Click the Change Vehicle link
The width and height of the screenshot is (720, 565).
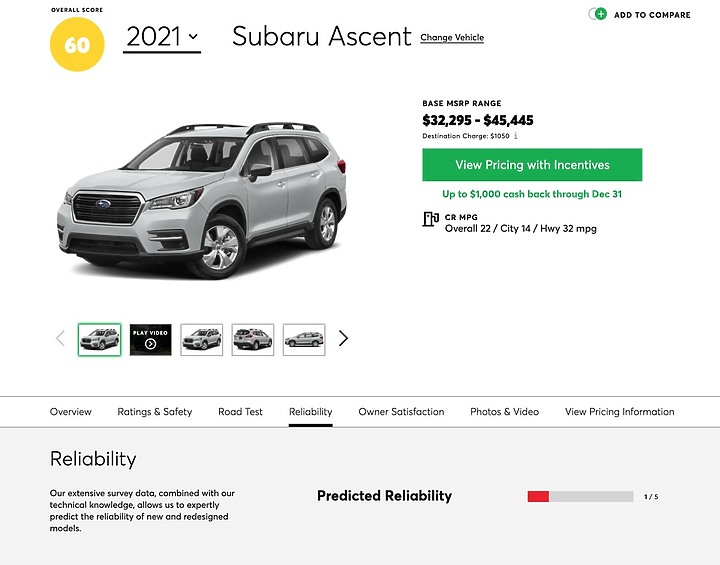coord(452,38)
